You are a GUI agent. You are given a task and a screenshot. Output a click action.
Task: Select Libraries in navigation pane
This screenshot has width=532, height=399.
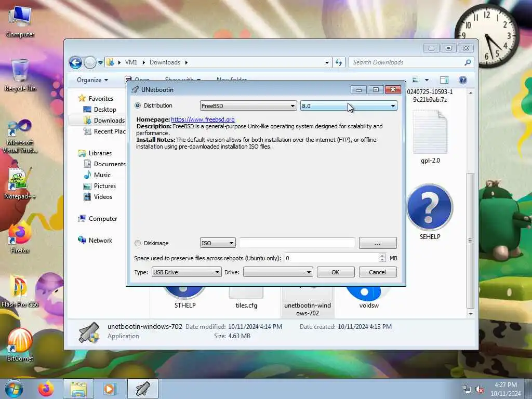[x=100, y=153]
